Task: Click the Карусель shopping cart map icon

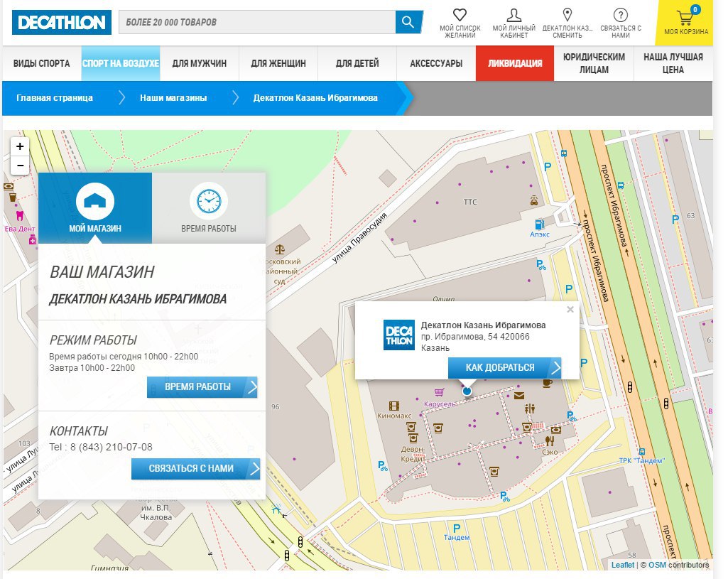Action: (439, 392)
